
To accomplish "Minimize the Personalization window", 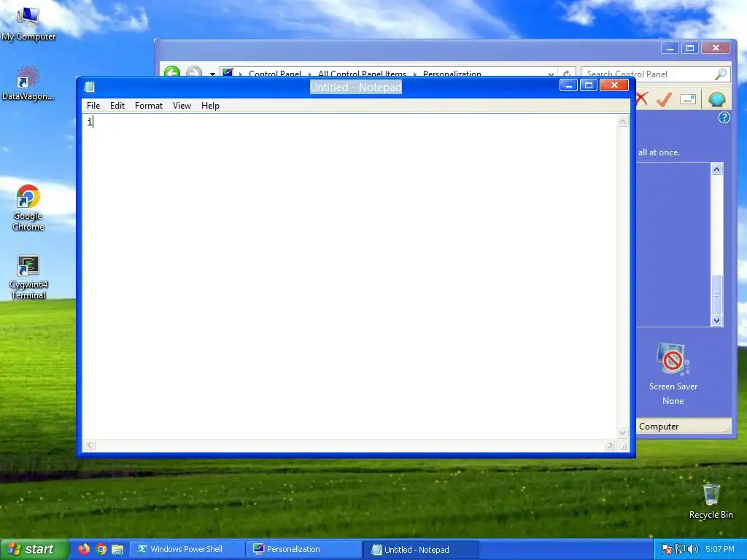I will point(670,47).
